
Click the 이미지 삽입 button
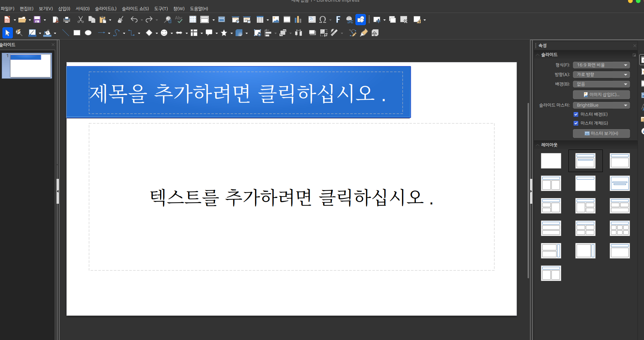pos(601,95)
